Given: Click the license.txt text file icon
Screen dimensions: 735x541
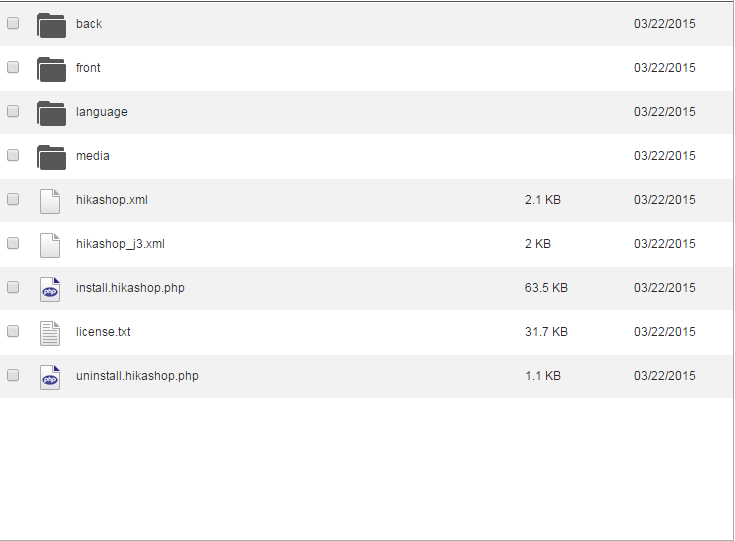Looking at the screenshot, I should click(50, 333).
